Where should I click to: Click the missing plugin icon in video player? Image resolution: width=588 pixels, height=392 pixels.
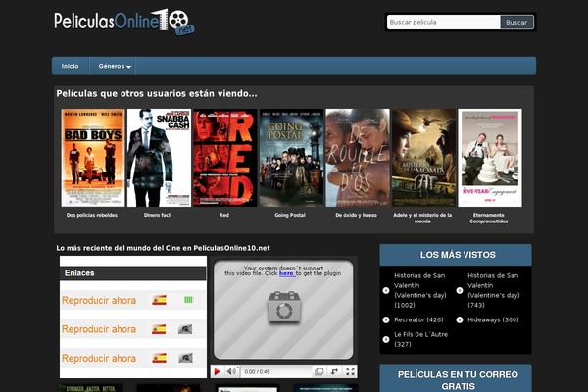[x=284, y=307]
